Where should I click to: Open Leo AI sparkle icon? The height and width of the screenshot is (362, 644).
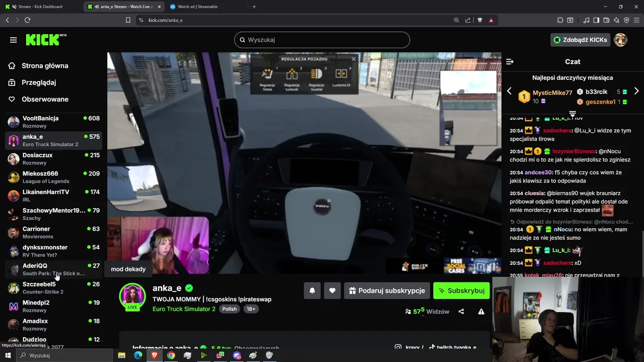point(616,20)
